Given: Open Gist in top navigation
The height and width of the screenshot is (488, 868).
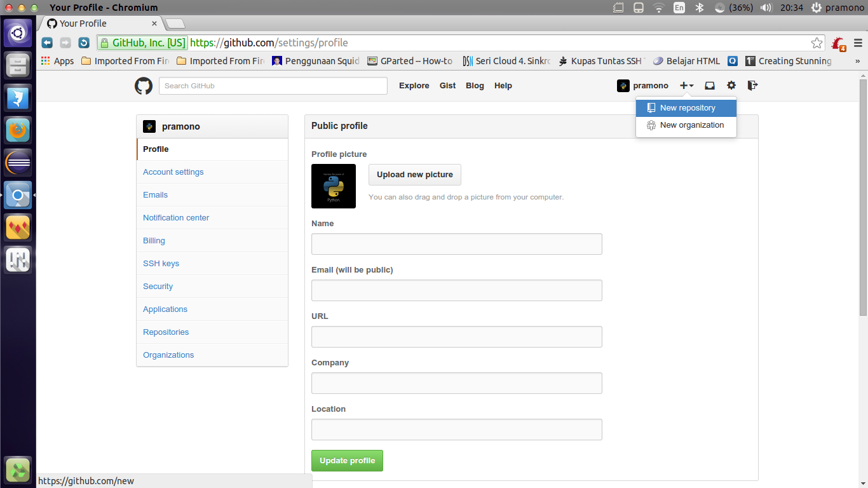Looking at the screenshot, I should click(x=447, y=86).
